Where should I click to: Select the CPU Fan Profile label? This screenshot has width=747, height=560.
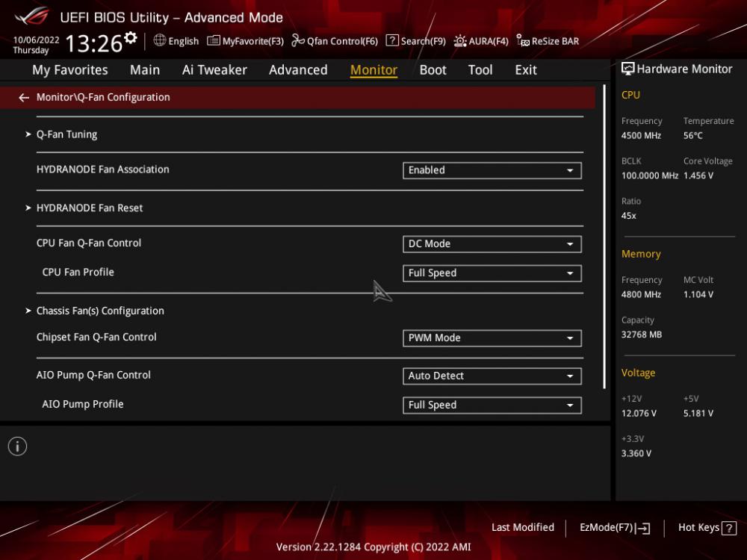pos(78,273)
